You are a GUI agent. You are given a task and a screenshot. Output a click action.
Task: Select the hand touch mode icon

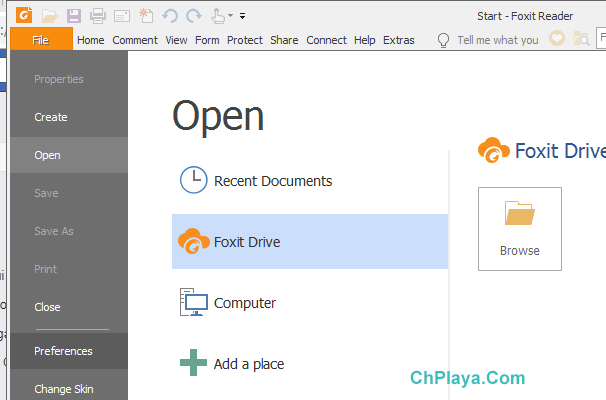point(218,16)
